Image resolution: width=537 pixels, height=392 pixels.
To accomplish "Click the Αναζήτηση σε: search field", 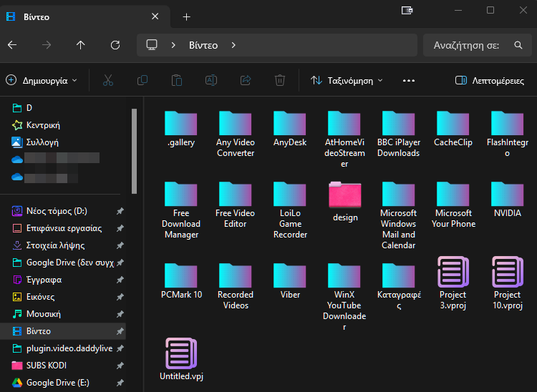I will 477,45.
